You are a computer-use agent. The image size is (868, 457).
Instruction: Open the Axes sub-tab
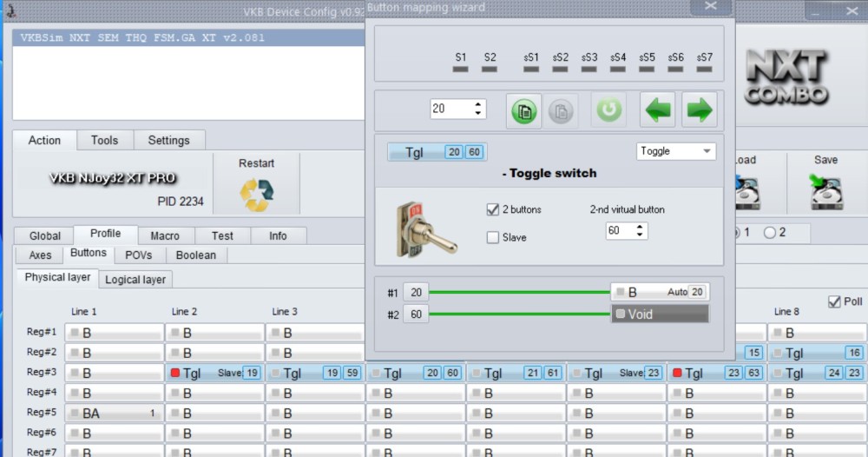[40, 255]
